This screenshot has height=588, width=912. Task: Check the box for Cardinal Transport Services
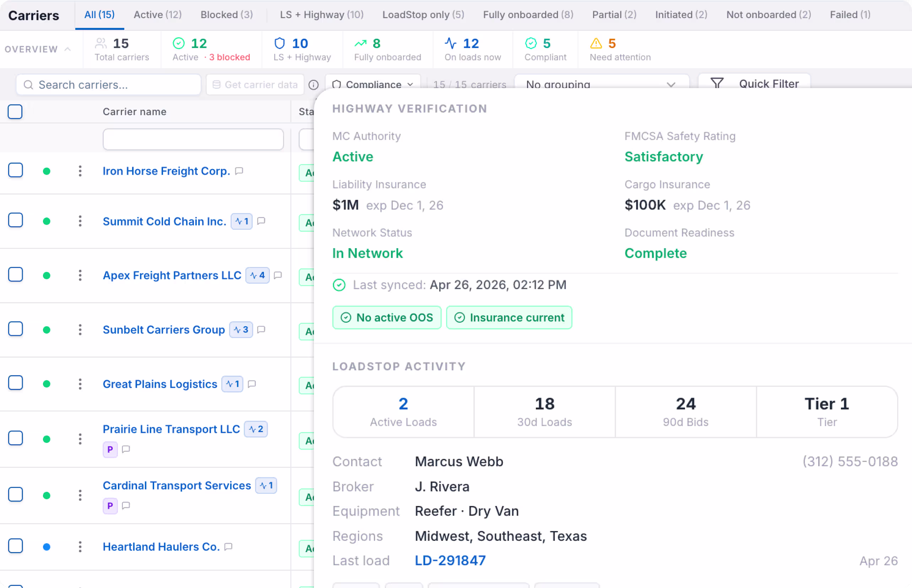click(15, 495)
